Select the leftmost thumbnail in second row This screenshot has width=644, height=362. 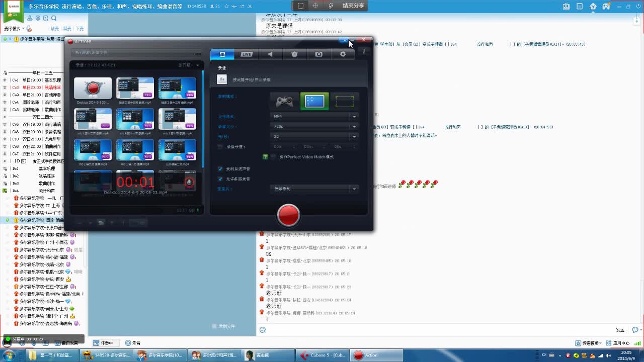click(x=93, y=119)
